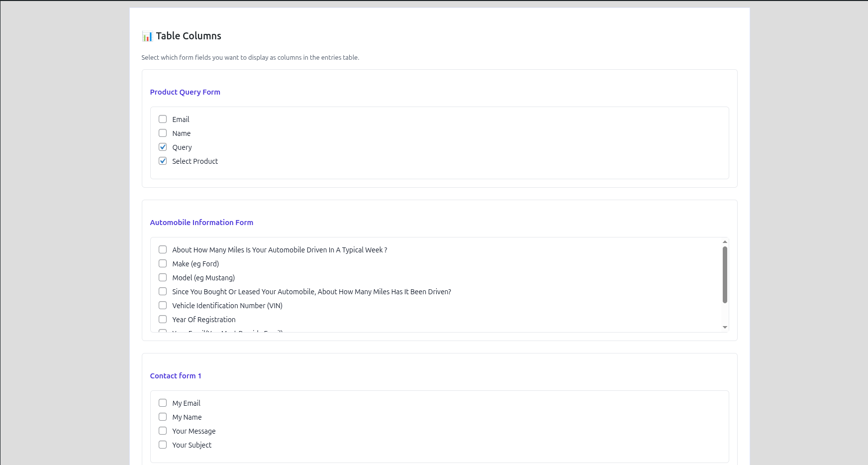Enable Year Of Registration column
This screenshot has width=868, height=465.
tap(163, 319)
